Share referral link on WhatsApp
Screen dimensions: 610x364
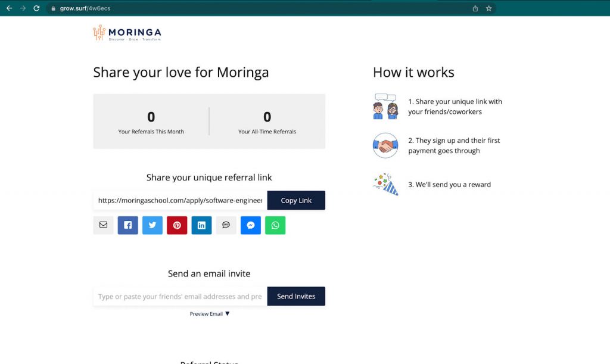275,225
